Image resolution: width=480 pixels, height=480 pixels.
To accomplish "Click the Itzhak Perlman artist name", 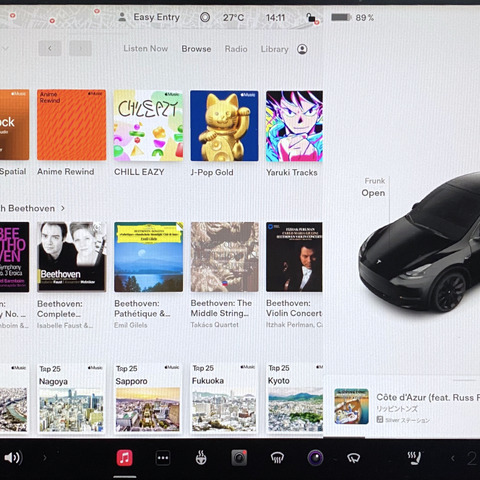I will coord(294,325).
